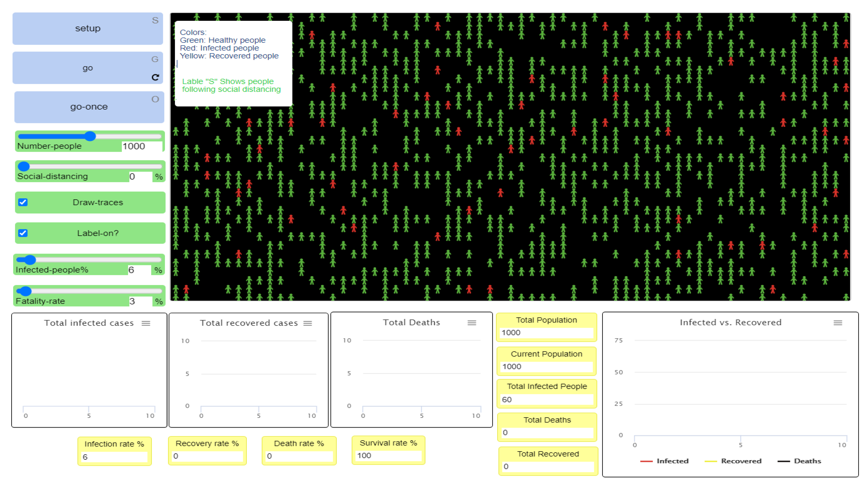Click the go-once button
This screenshot has width=868, height=487.
click(89, 107)
